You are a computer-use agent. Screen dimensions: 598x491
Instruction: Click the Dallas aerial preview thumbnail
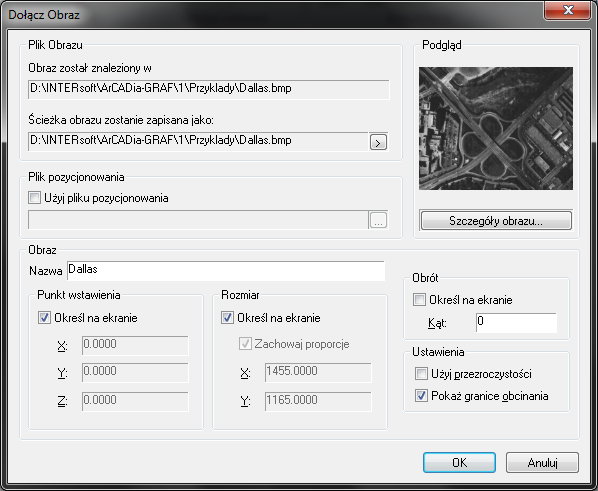[x=496, y=129]
